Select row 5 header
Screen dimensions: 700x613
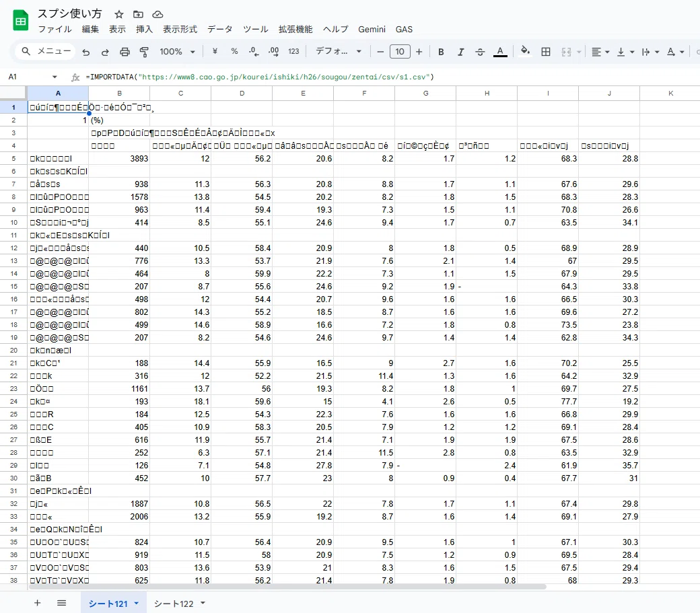pos(13,158)
